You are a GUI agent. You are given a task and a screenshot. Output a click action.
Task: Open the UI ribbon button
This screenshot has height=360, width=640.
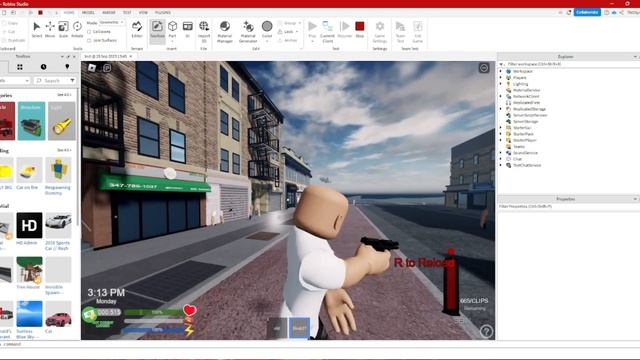pos(187,29)
